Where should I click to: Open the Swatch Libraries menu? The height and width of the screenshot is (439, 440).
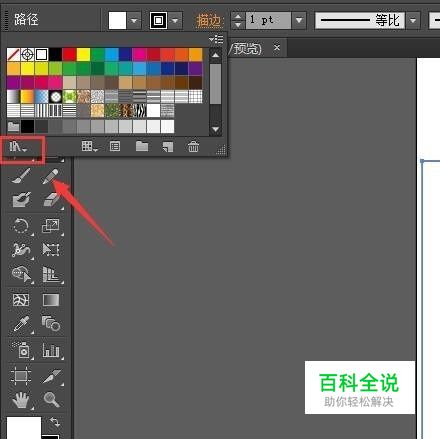pyautogui.click(x=18, y=146)
